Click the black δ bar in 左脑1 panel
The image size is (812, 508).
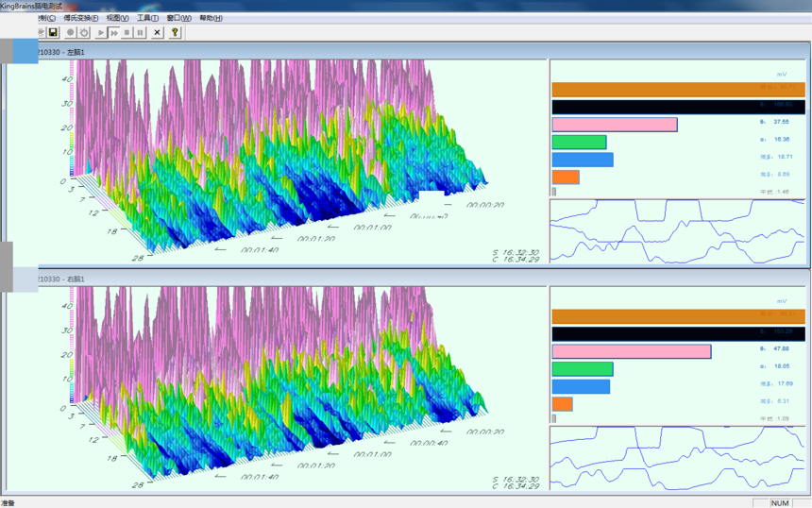[x=678, y=108]
